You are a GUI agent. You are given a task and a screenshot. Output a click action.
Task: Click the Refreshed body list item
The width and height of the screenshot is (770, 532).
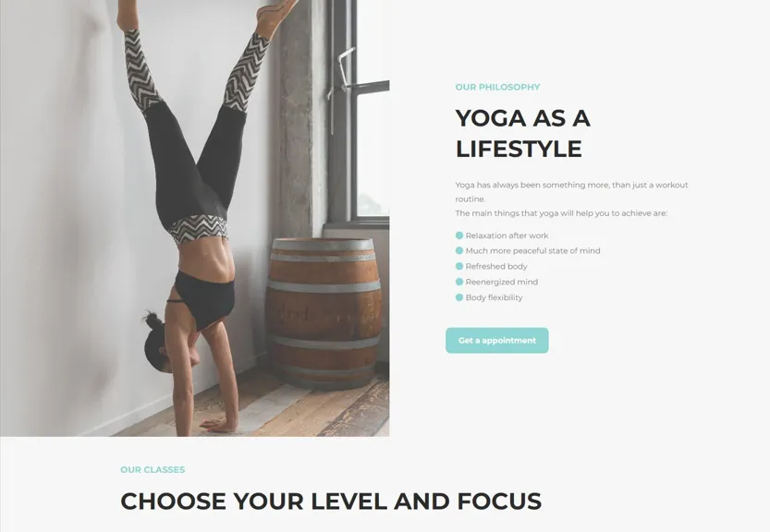tap(496, 267)
